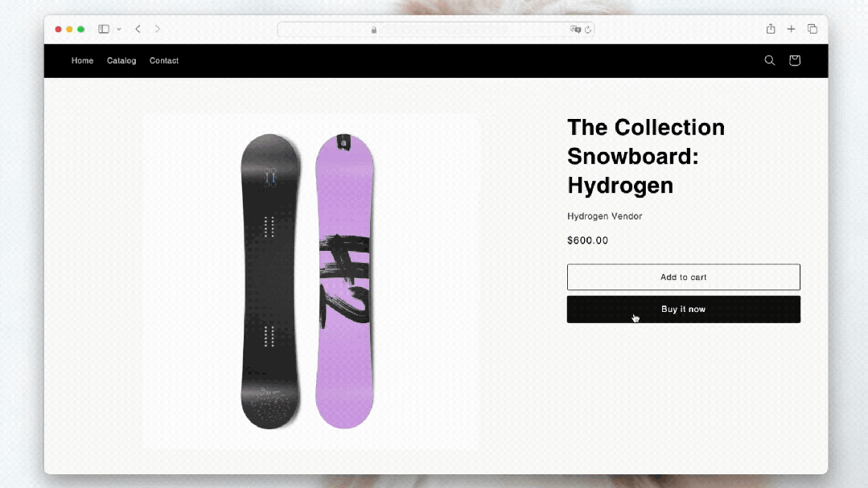
Task: Open the Home menu item
Action: pyautogui.click(x=83, y=61)
